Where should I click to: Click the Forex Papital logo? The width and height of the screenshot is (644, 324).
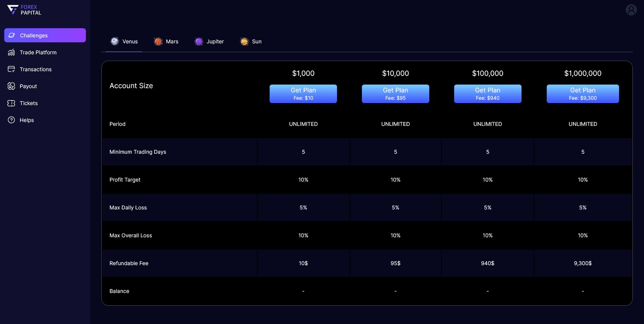tap(24, 10)
